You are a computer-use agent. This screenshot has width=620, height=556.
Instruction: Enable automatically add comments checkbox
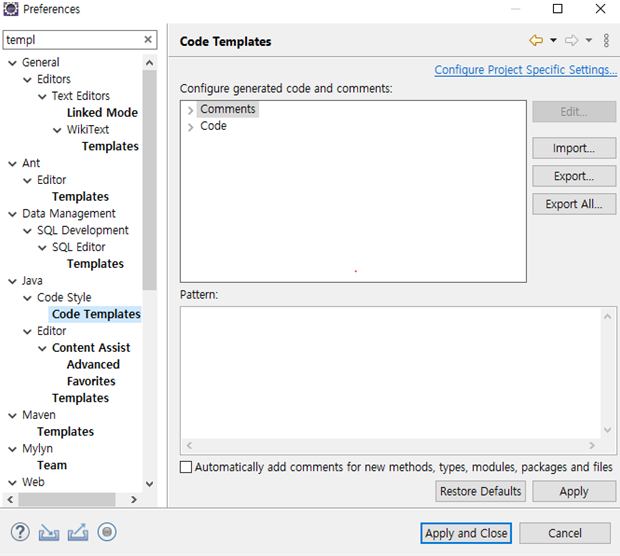186,467
